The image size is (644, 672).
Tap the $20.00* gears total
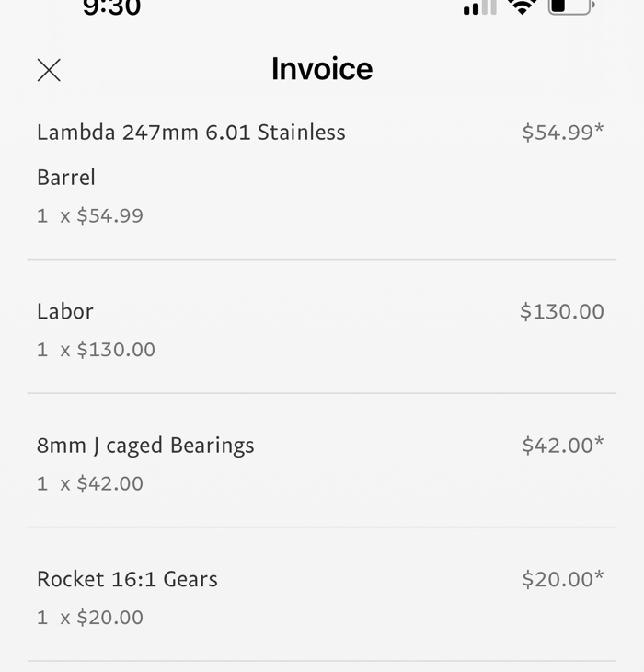pyautogui.click(x=562, y=579)
